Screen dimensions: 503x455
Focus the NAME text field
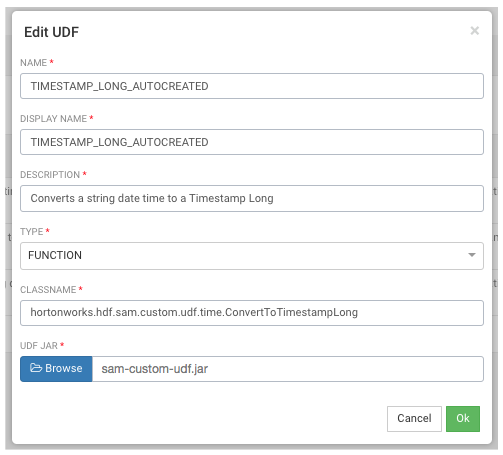click(x=252, y=86)
